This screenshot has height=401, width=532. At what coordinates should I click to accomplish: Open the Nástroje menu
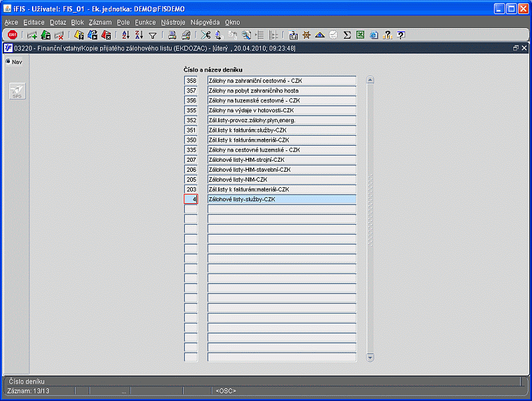pyautogui.click(x=173, y=23)
